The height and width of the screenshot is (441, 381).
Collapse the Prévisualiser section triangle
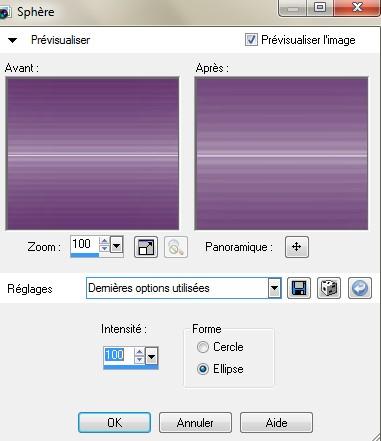[12, 40]
